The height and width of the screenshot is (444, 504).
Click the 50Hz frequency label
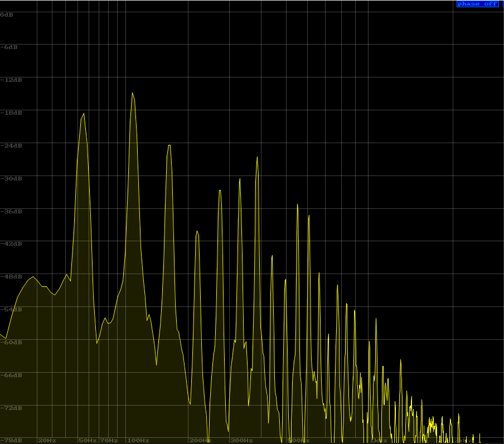pos(88,441)
